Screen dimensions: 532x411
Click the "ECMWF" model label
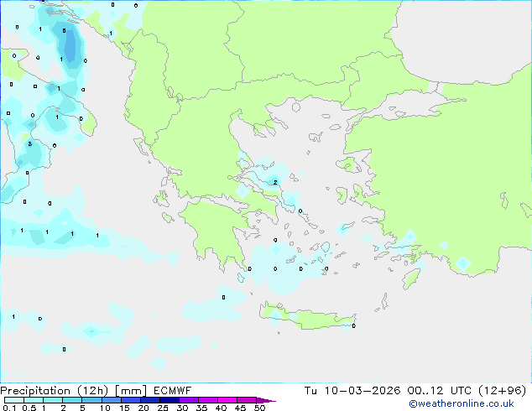point(172,391)
